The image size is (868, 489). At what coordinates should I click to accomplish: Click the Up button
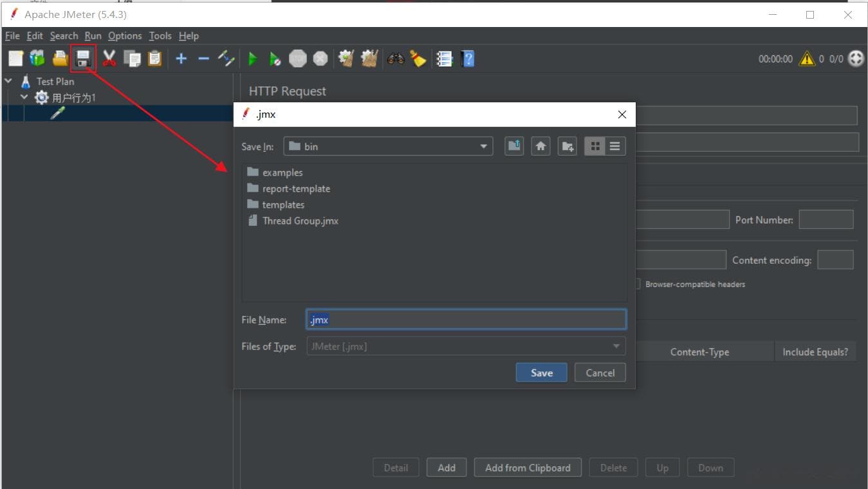point(663,468)
